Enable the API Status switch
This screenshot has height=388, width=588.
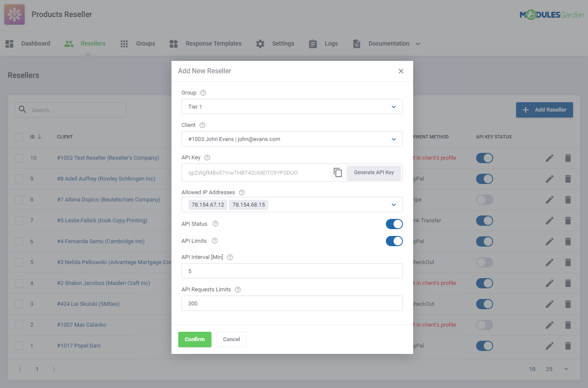point(394,224)
